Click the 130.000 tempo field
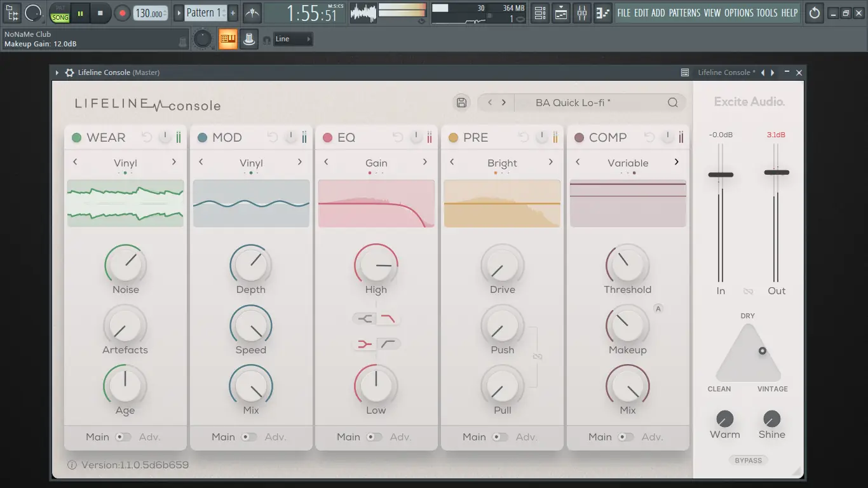The image size is (868, 488). pos(151,13)
